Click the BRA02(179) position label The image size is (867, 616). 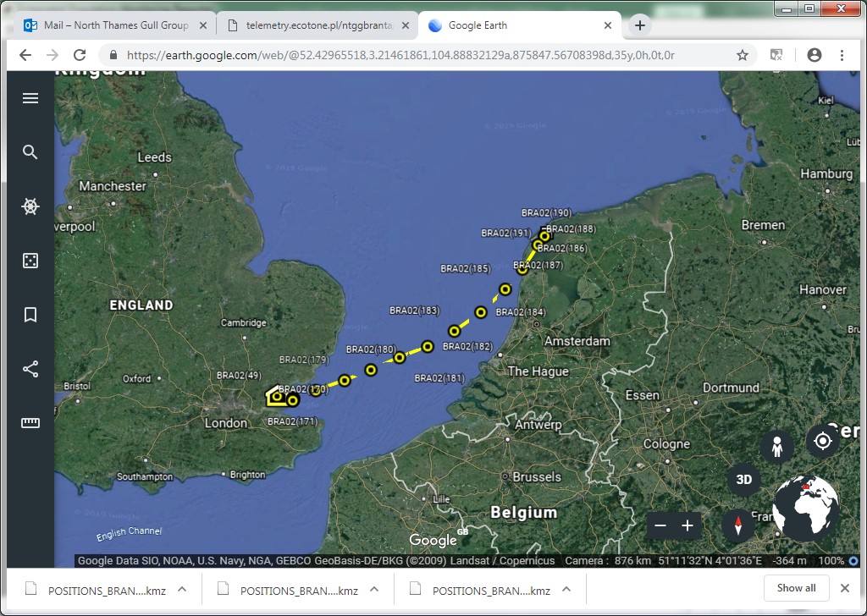tap(304, 360)
